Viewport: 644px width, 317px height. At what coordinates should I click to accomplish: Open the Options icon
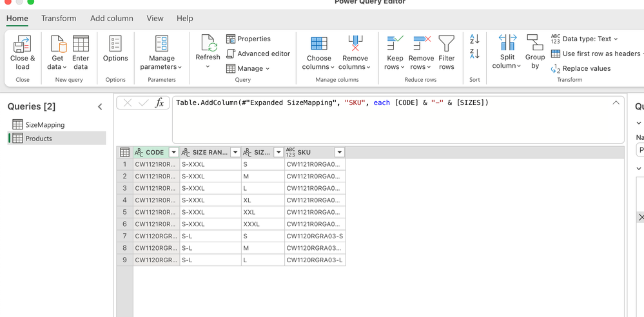[x=115, y=44]
